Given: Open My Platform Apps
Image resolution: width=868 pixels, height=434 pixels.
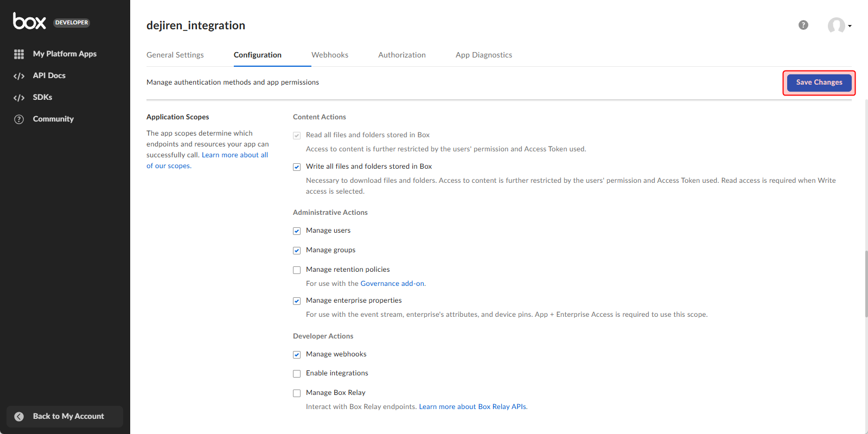Looking at the screenshot, I should tap(65, 54).
